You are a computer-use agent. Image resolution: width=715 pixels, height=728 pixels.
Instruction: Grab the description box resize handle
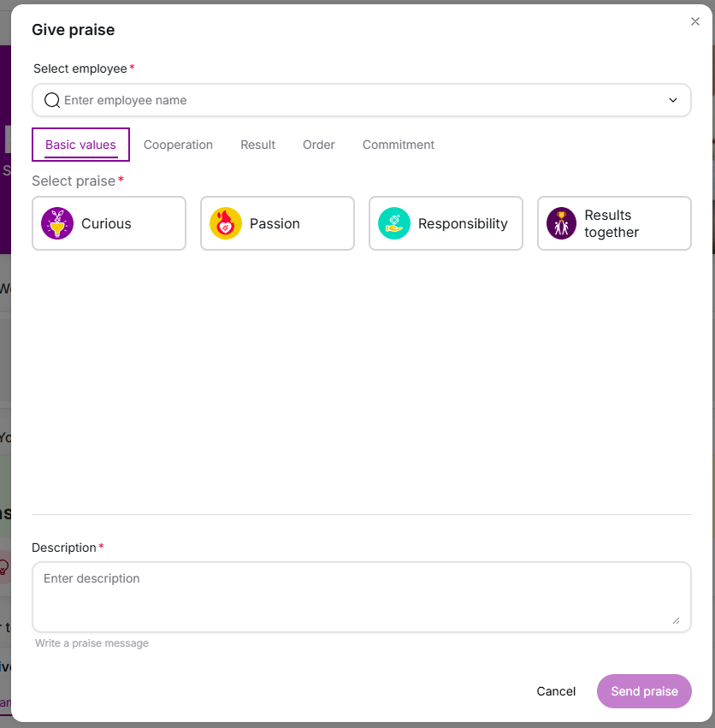[676, 620]
